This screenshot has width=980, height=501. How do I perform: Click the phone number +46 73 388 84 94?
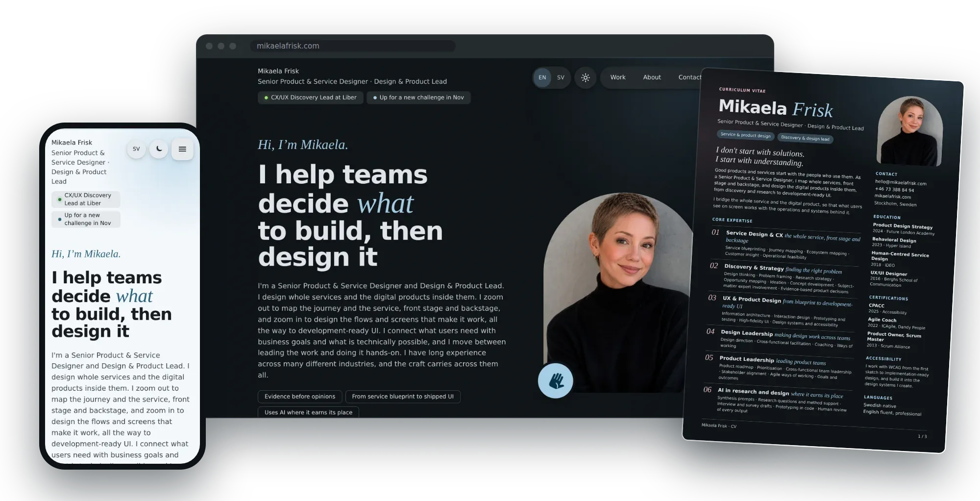(x=894, y=189)
